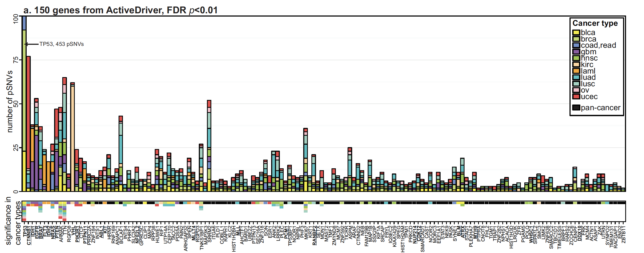The image size is (644, 253).
Task: Click the tallest TP53 stacked bar
Action: 24,104
